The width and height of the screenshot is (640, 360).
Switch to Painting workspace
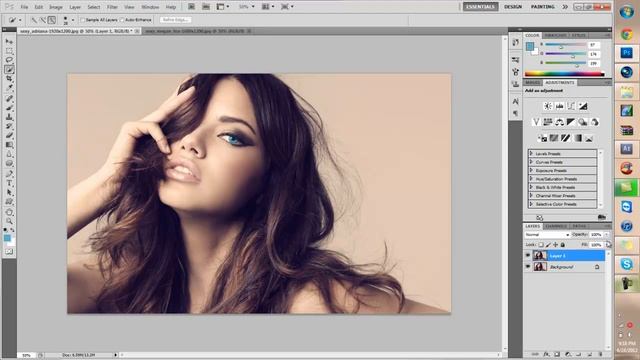542,7
